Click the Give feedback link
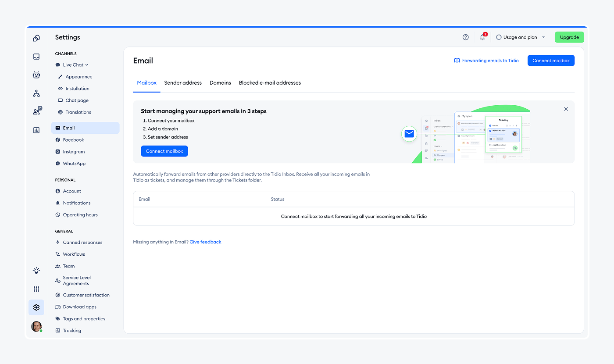This screenshot has height=364, width=614. tap(205, 242)
